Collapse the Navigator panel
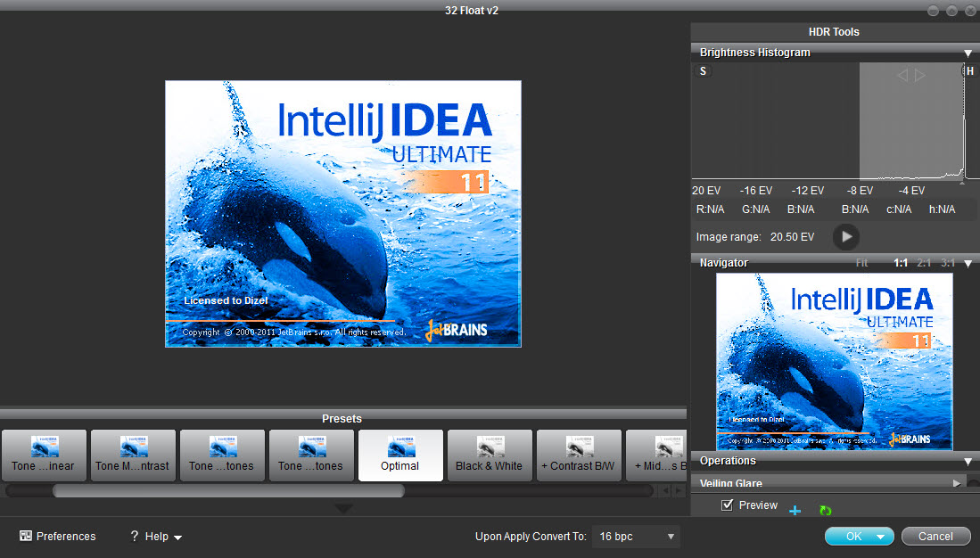 coord(968,264)
